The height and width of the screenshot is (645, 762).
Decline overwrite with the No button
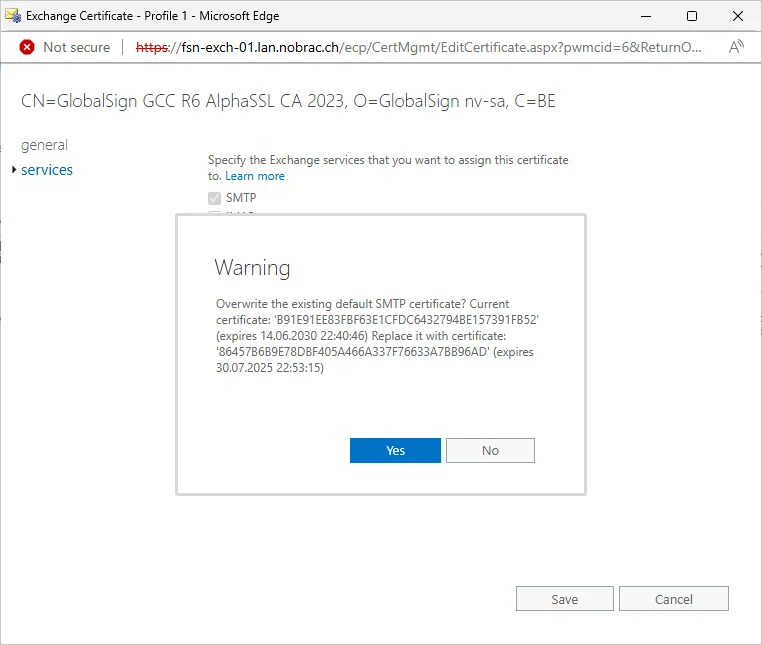tap(490, 451)
